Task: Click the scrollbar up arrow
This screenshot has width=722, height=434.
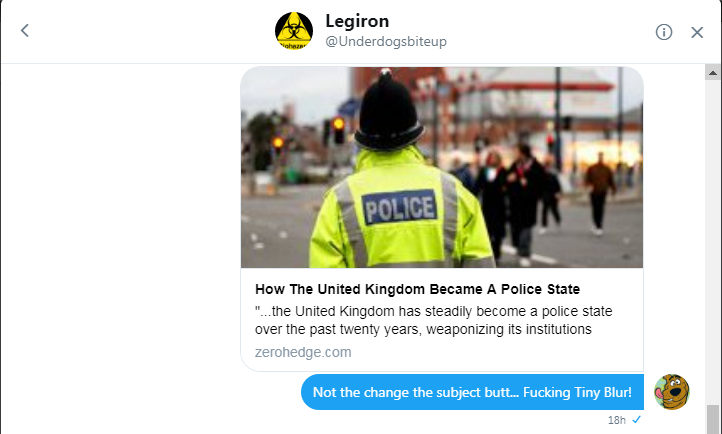Action: tap(713, 73)
